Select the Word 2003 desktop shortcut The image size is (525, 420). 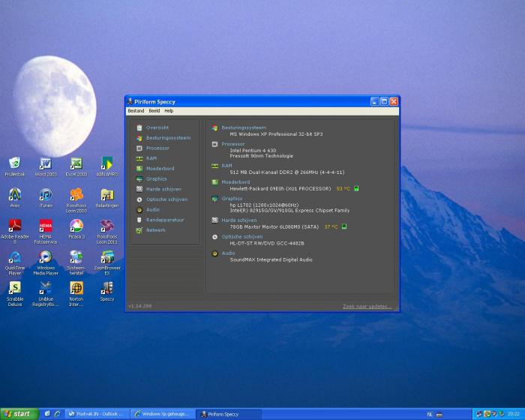pyautogui.click(x=46, y=166)
